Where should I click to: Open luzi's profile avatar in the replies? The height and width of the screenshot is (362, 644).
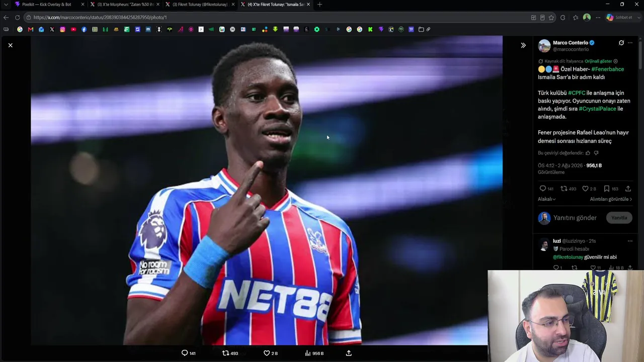pyautogui.click(x=544, y=245)
